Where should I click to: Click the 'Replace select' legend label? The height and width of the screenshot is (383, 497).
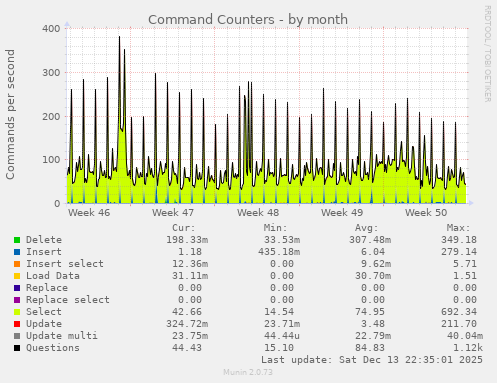pos(68,300)
